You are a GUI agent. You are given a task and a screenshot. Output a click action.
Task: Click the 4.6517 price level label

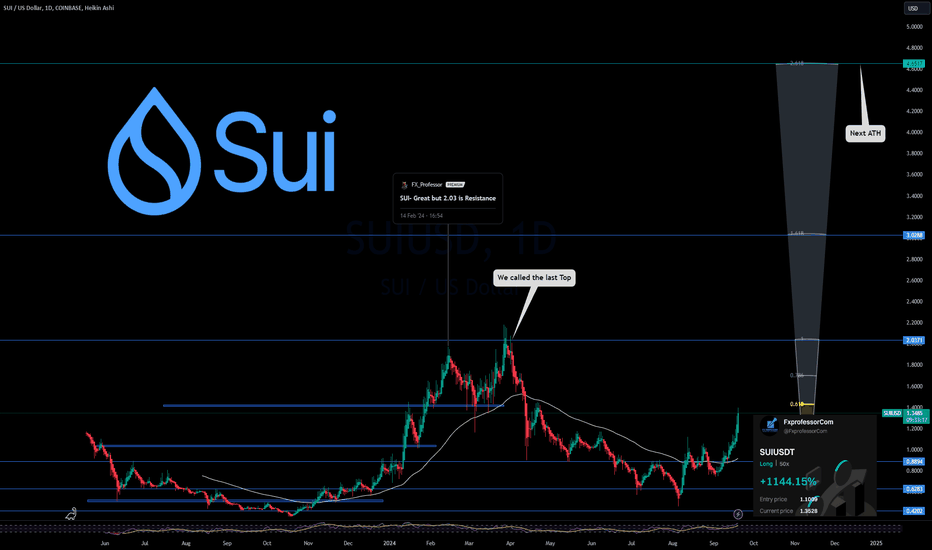coord(913,64)
